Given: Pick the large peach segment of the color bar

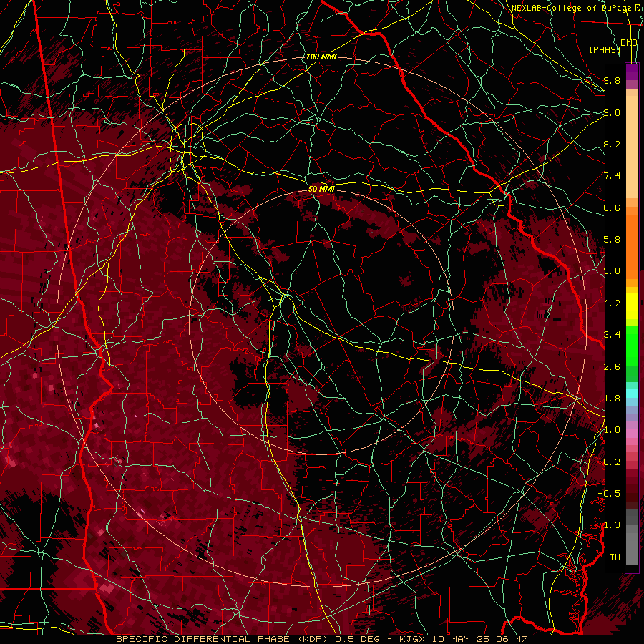Looking at the screenshot, I should (632, 147).
